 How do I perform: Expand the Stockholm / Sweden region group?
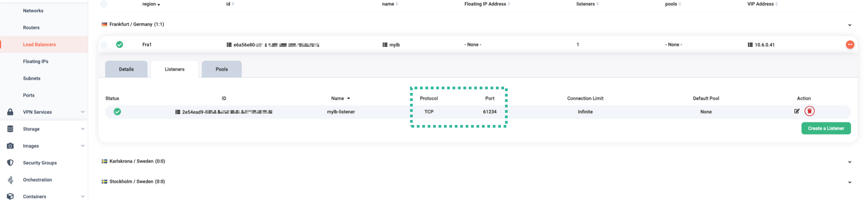[850, 182]
